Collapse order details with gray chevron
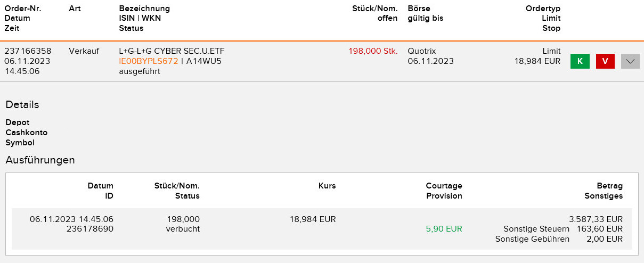This screenshot has width=644, height=263. pos(630,61)
